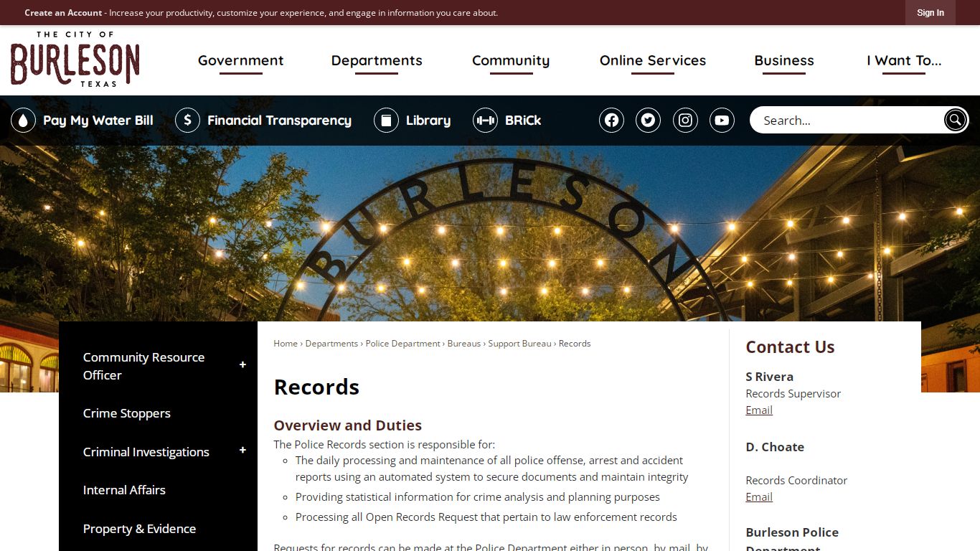Click the Records Supervisor title text

click(793, 394)
